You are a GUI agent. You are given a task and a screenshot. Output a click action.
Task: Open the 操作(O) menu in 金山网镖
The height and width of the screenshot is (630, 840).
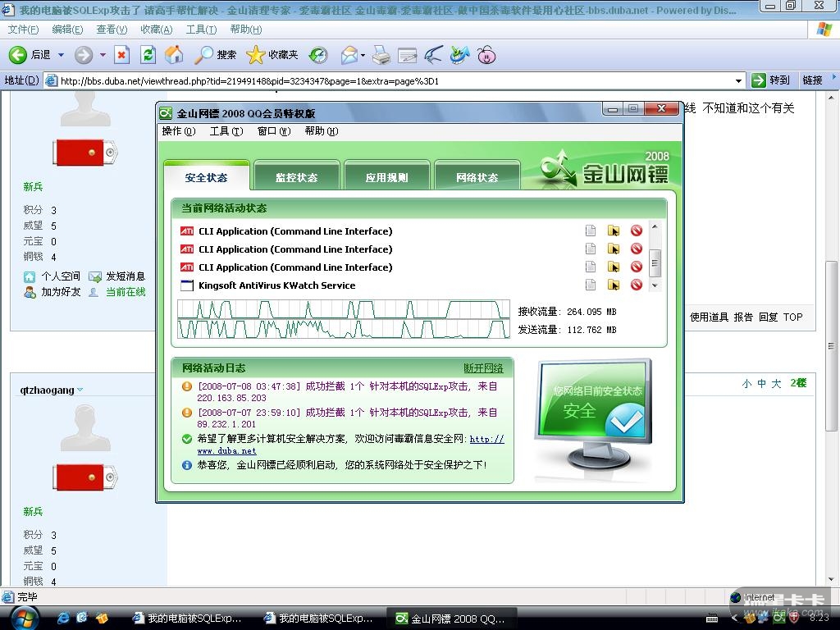click(x=178, y=131)
